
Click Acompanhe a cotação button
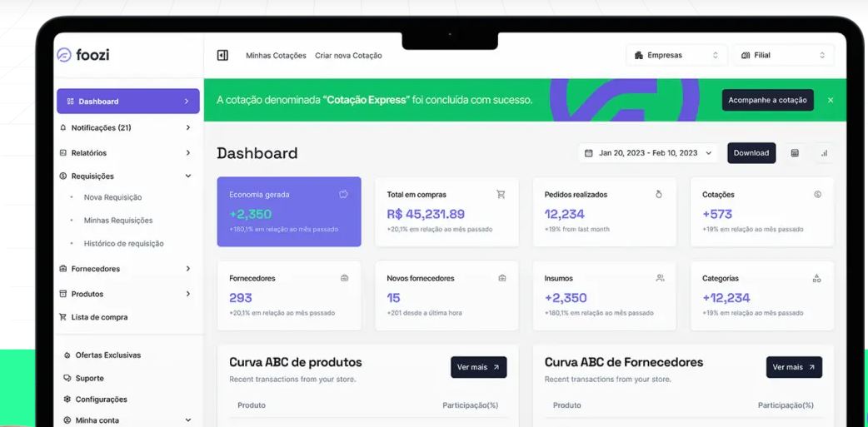tap(767, 101)
